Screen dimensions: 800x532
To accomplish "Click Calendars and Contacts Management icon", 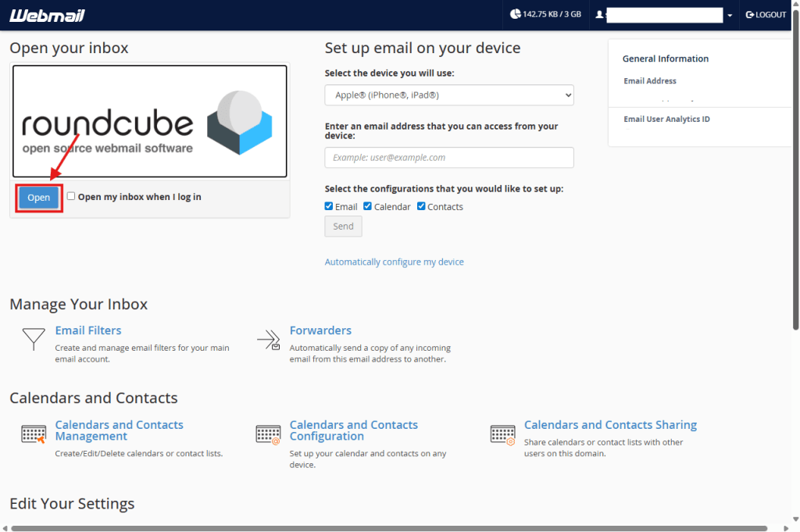I will [x=34, y=434].
